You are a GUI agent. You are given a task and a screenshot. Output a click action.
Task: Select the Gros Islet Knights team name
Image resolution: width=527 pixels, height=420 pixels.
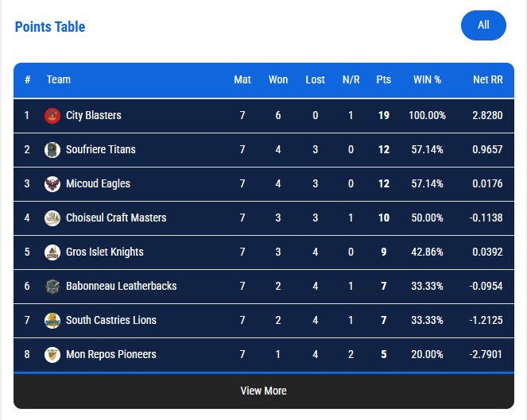[105, 252]
